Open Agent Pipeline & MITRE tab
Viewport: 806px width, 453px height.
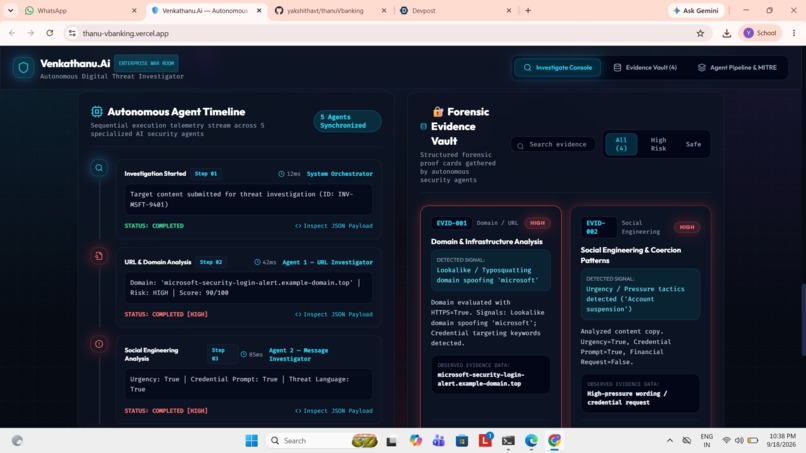737,67
